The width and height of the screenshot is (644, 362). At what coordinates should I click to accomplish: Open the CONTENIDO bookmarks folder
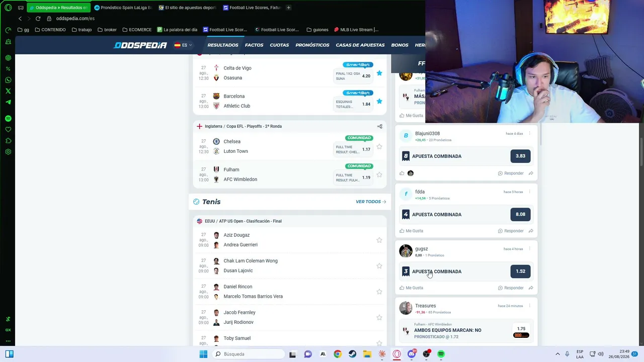(50, 30)
